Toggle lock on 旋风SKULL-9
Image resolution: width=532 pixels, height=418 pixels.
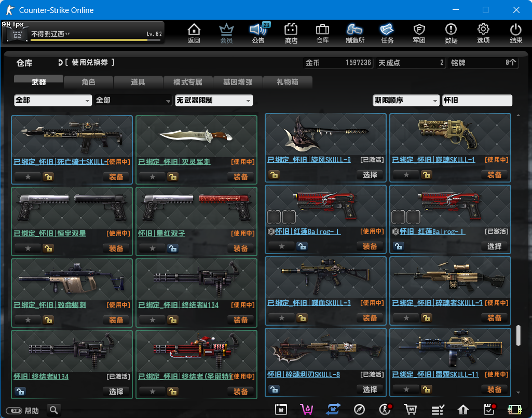click(x=274, y=175)
